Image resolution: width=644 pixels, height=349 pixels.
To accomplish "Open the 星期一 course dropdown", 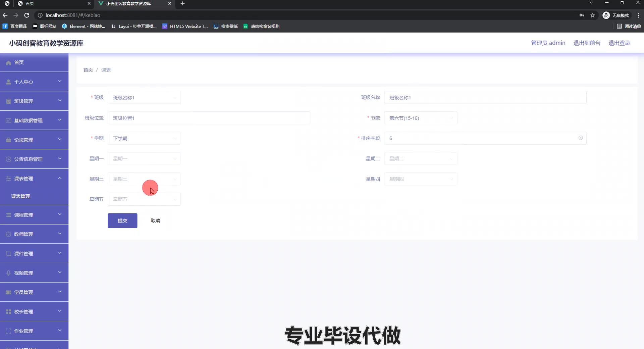I will 144,159.
